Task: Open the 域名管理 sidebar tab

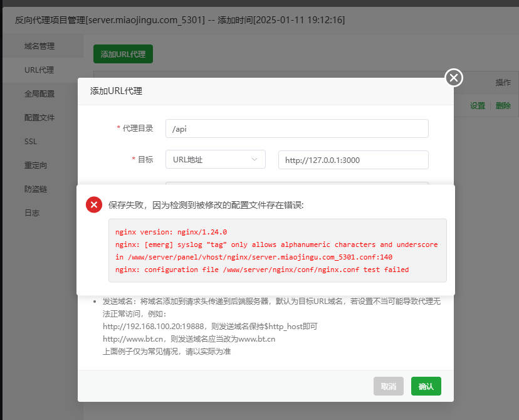Action: tap(39, 46)
